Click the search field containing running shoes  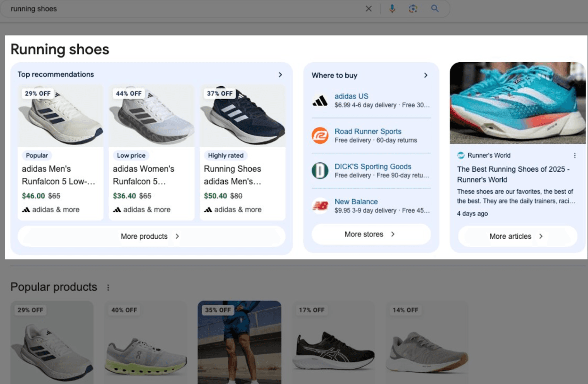tap(184, 8)
